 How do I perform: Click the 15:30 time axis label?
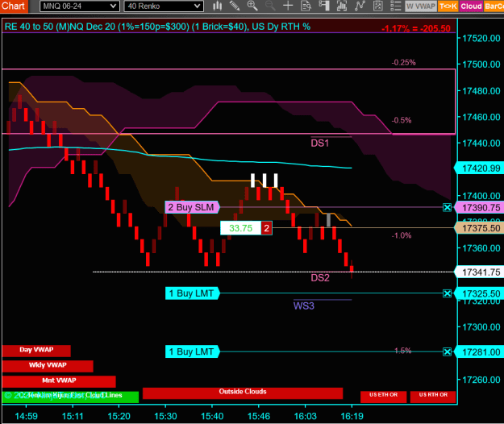[x=165, y=416]
